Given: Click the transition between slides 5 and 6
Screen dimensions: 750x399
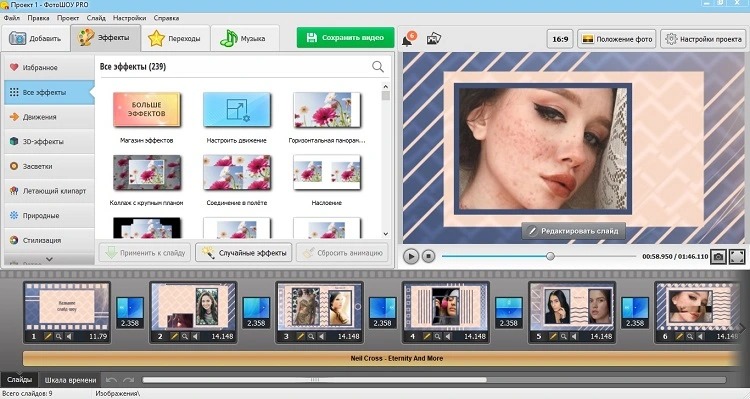Looking at the screenshot, I should pos(635,312).
